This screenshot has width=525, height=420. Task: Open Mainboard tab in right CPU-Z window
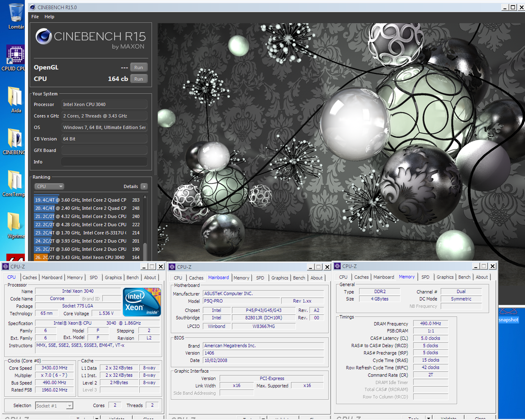(x=383, y=277)
